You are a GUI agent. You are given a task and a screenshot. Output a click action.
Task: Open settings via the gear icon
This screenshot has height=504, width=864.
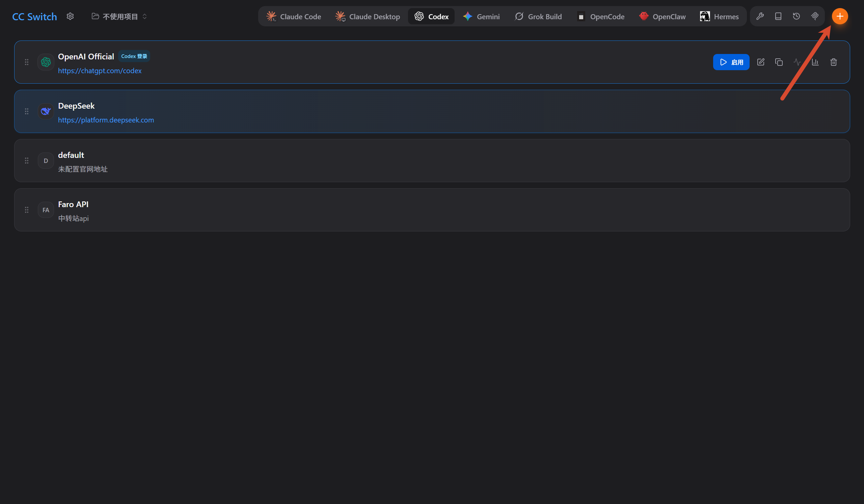click(x=70, y=17)
